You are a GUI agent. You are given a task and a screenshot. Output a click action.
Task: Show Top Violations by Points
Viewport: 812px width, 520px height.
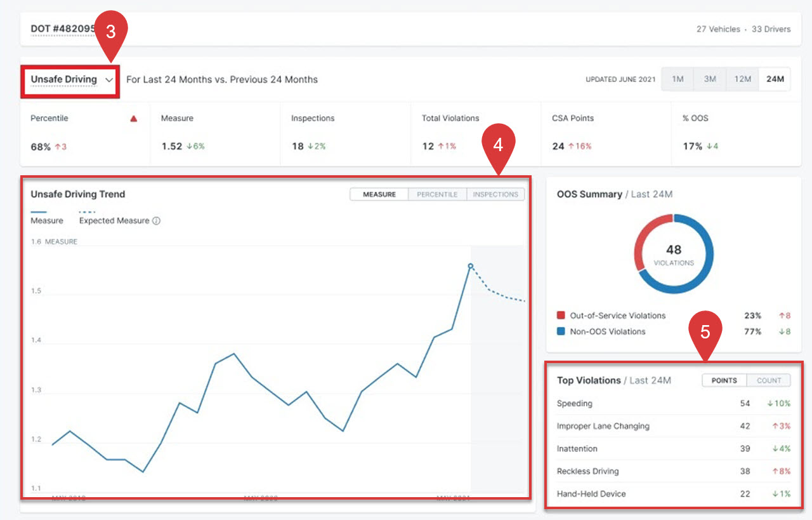[724, 380]
